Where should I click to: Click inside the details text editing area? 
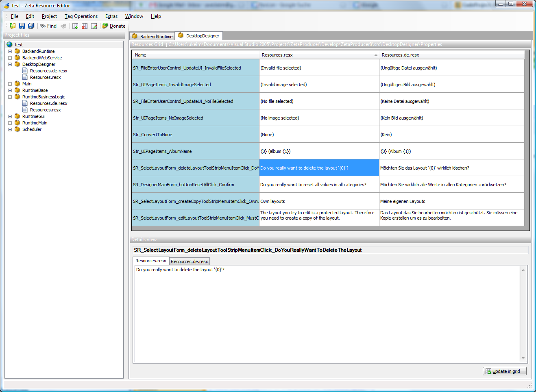[x=327, y=314]
